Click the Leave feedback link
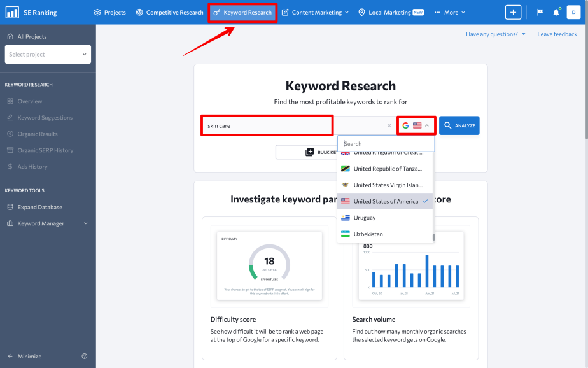588x368 pixels. 557,34
